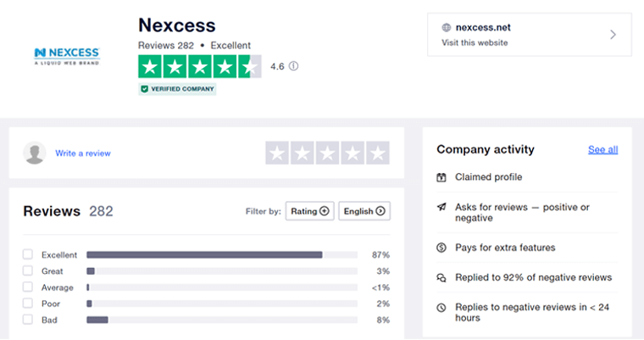
Task: Click the clock icon for reply time
Action: click(441, 307)
